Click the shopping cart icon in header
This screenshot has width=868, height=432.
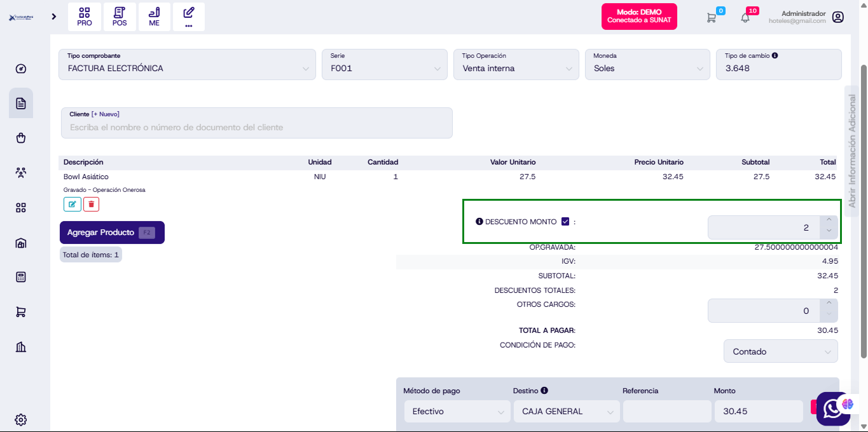[x=712, y=18]
